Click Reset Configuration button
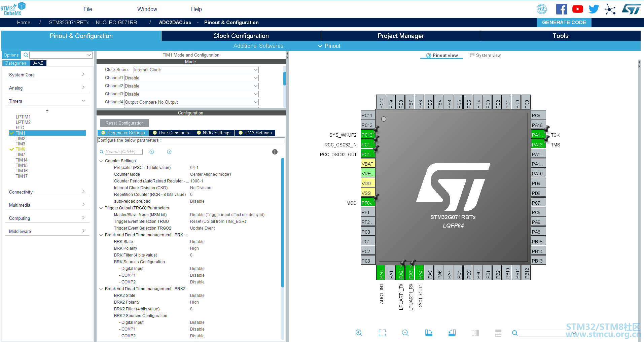The height and width of the screenshot is (342, 644). point(124,123)
